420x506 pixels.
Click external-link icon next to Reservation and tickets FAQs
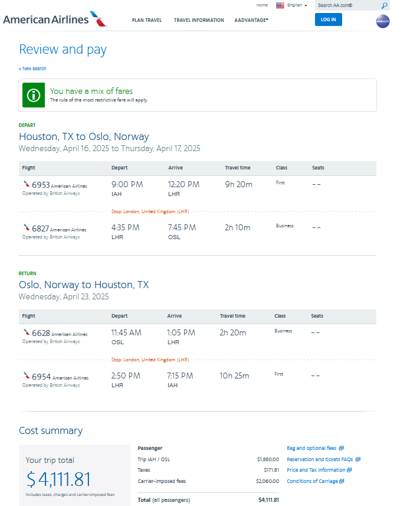pyautogui.click(x=358, y=459)
